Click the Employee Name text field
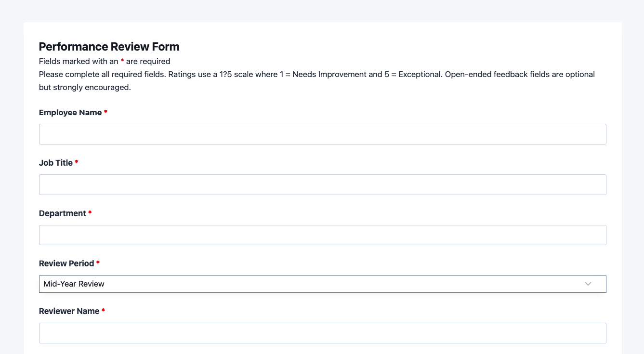Viewport: 644px width, 354px height. (322, 134)
